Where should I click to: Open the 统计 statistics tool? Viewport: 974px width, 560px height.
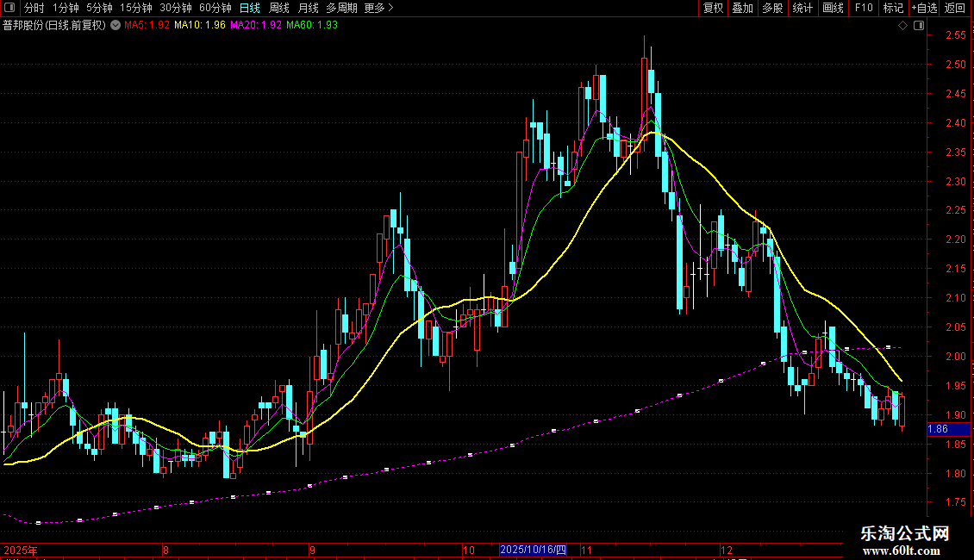[x=802, y=8]
